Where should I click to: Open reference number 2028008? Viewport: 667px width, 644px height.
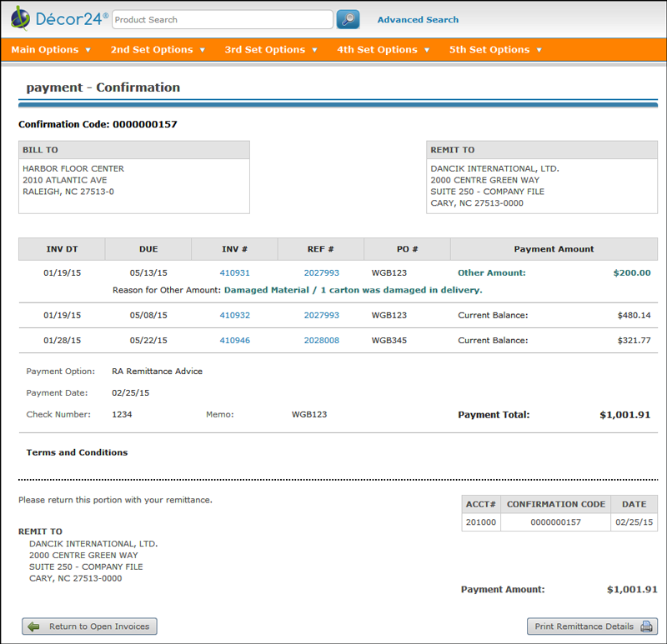point(321,341)
